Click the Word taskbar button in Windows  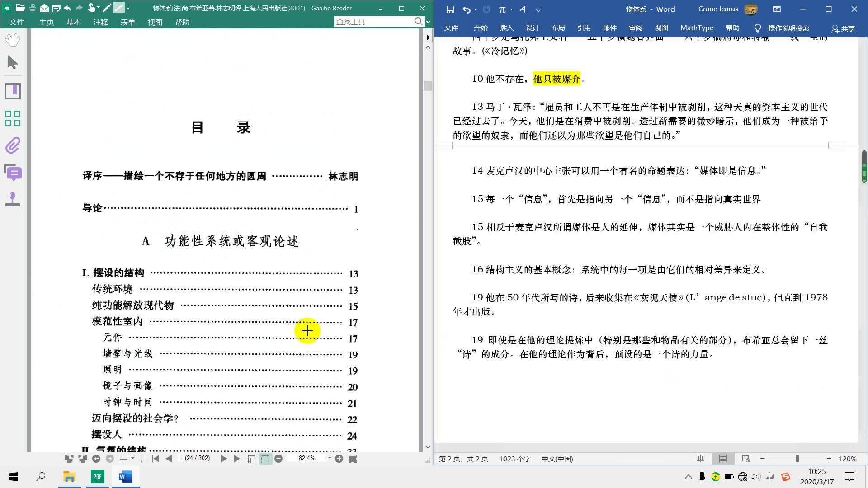[125, 476]
